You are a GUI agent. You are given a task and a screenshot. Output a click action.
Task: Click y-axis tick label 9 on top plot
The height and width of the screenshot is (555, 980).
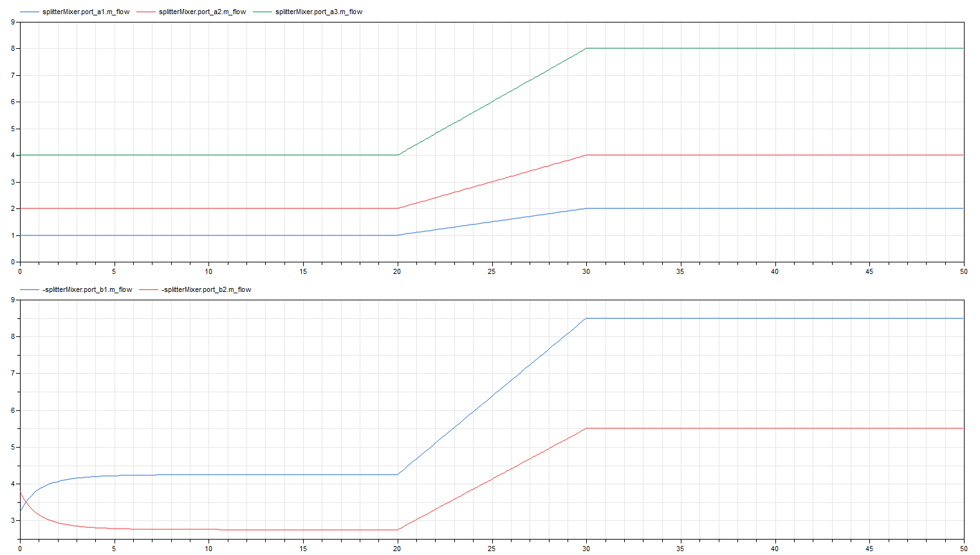(12, 22)
